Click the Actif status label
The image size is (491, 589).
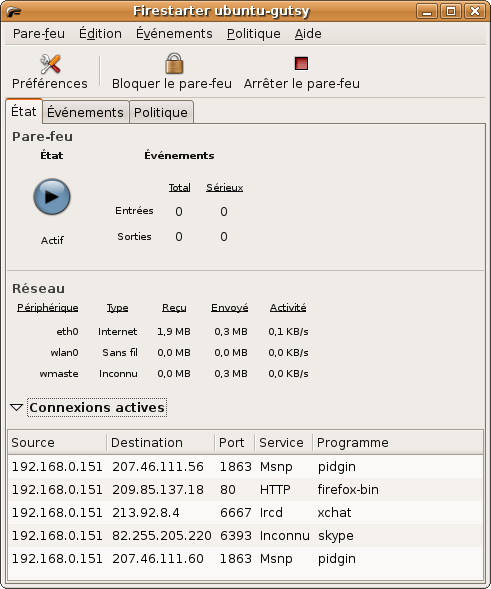52,240
